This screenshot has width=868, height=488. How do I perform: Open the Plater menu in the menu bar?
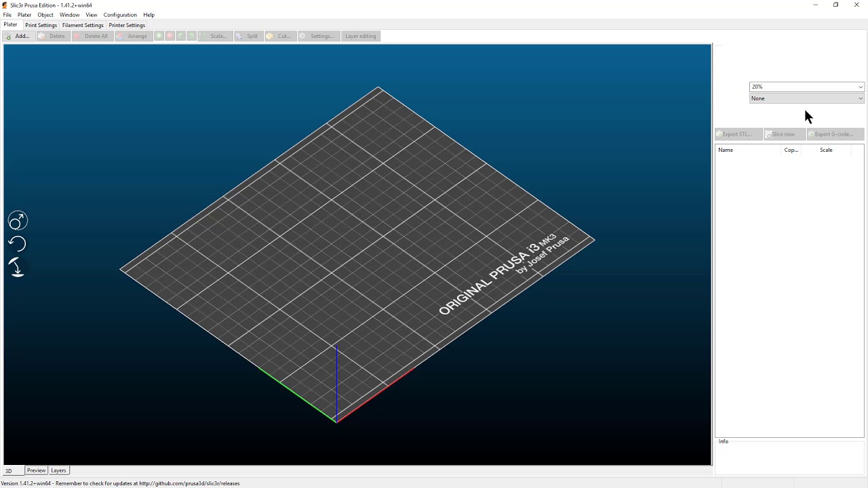pos(24,15)
